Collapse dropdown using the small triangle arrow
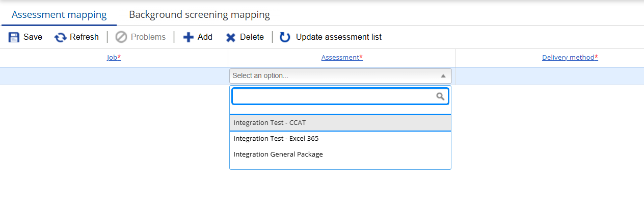 coord(443,76)
